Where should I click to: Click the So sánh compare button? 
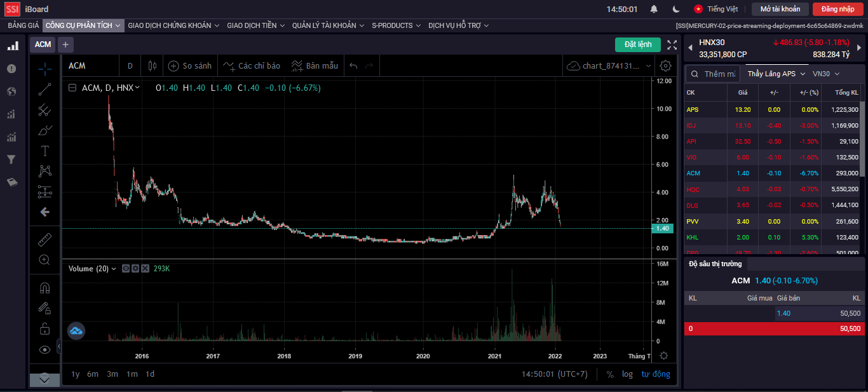click(x=189, y=65)
